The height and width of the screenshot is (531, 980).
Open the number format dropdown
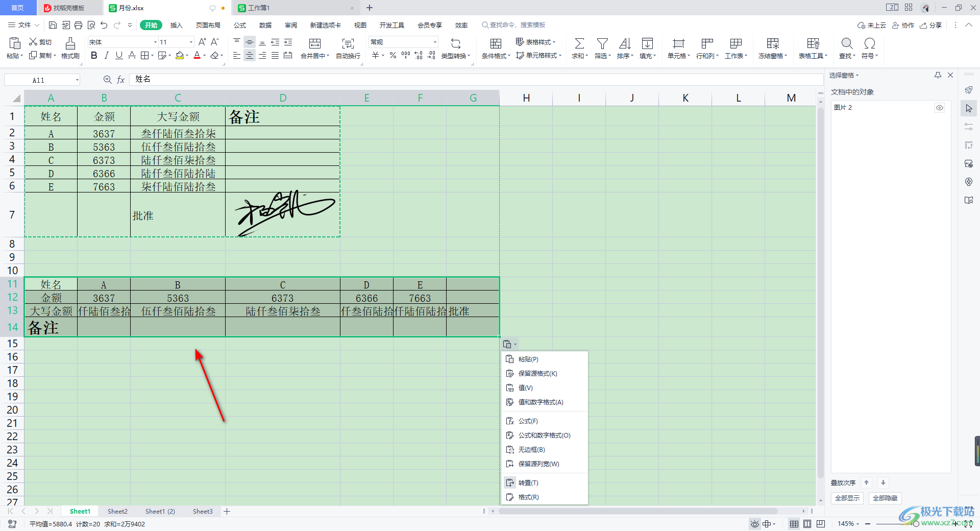click(x=435, y=42)
